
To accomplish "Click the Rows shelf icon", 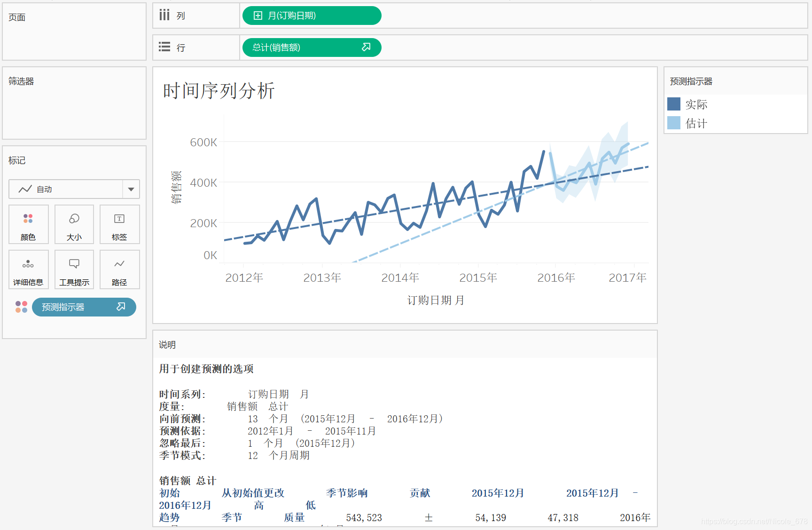I will (164, 47).
